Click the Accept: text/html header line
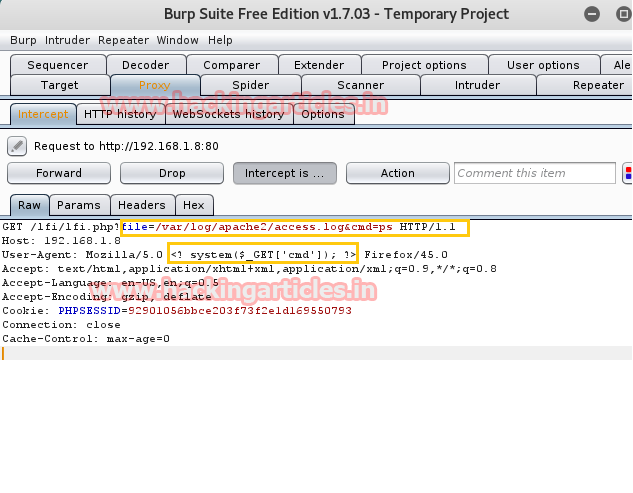 [249, 269]
